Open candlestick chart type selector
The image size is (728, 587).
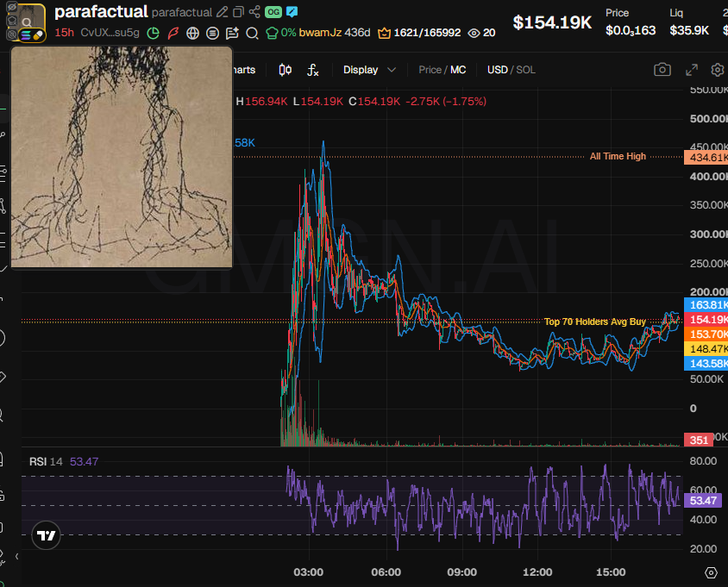[285, 70]
